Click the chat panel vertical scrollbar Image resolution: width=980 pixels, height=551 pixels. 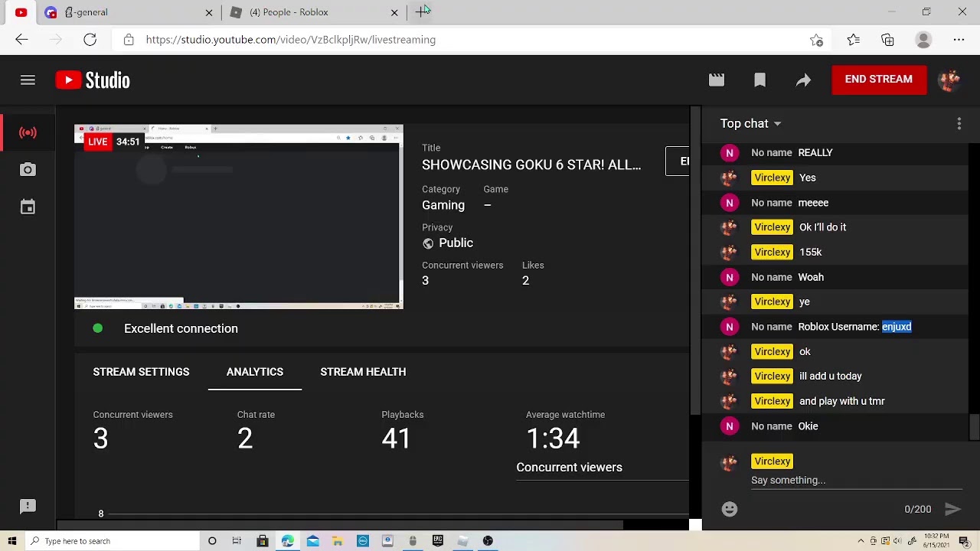974,427
